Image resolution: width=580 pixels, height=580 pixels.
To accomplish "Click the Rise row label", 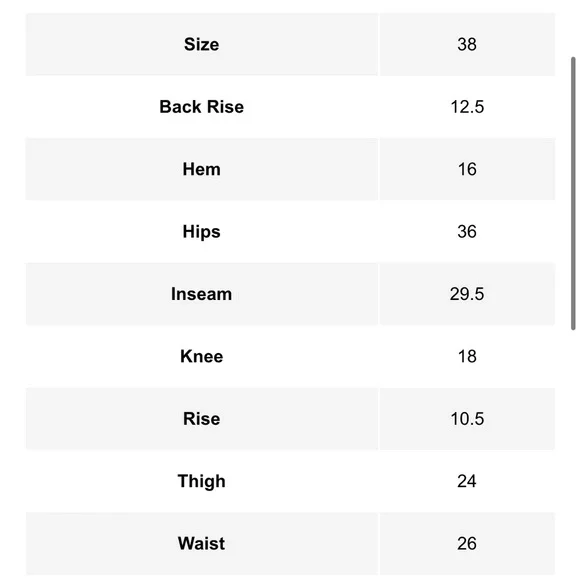I will click(202, 419).
